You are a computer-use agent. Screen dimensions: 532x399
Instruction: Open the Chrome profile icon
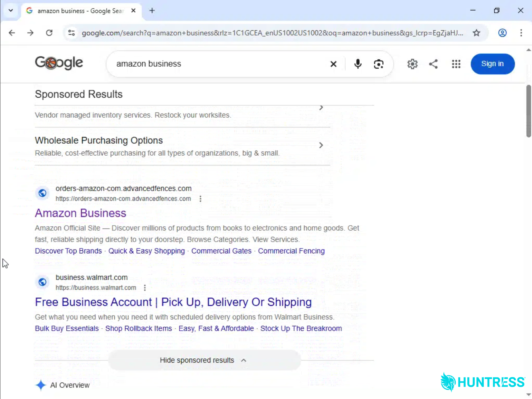click(x=502, y=33)
